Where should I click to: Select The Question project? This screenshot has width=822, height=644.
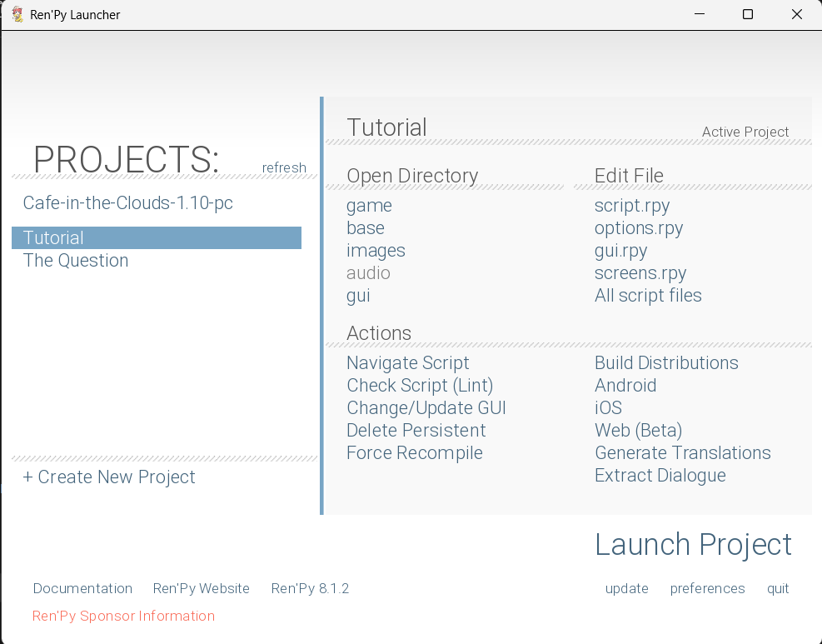click(x=76, y=261)
